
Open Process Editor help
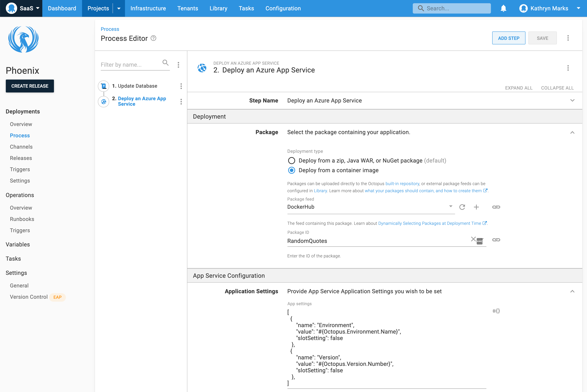(x=154, y=38)
